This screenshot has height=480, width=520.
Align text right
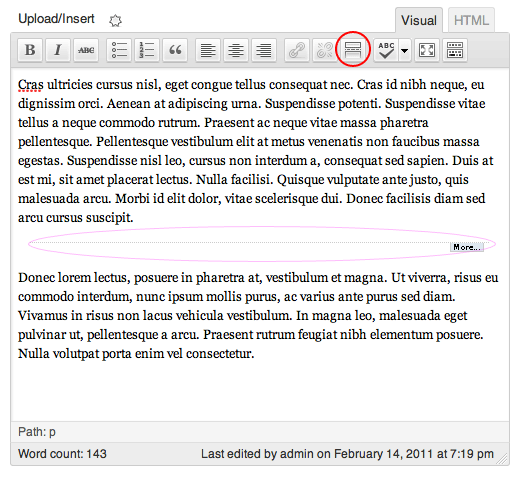pyautogui.click(x=264, y=50)
